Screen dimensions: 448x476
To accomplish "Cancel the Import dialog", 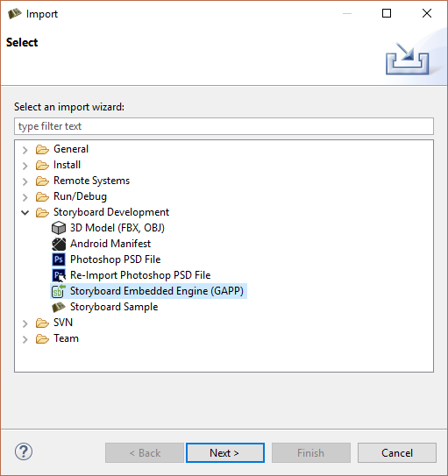I will (397, 453).
